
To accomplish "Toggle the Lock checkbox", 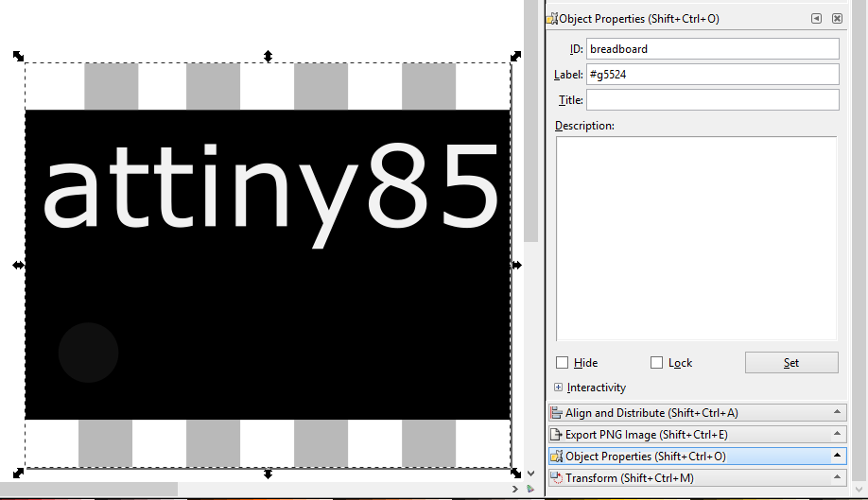I will (656, 362).
